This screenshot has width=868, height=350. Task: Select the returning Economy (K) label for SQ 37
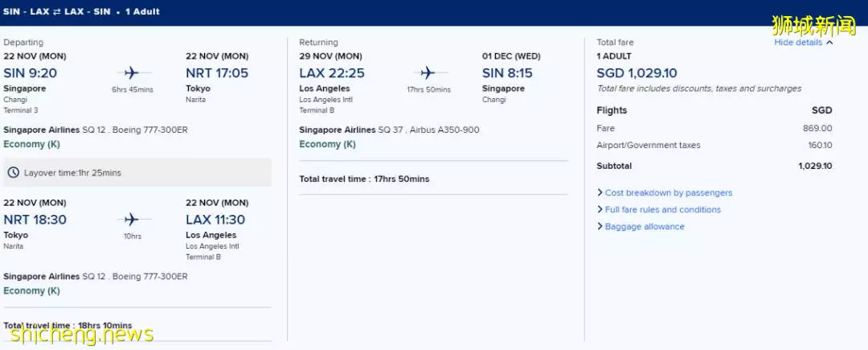(x=327, y=144)
